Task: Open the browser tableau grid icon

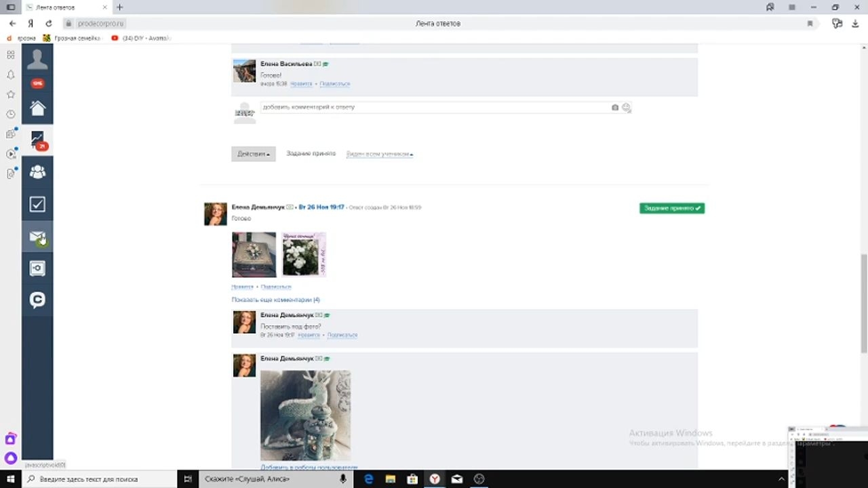Action: pos(10,55)
